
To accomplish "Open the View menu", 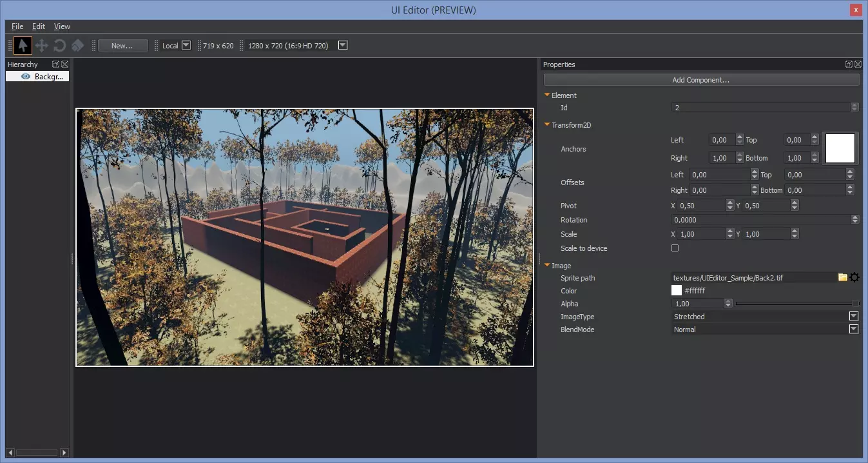I will [x=62, y=26].
